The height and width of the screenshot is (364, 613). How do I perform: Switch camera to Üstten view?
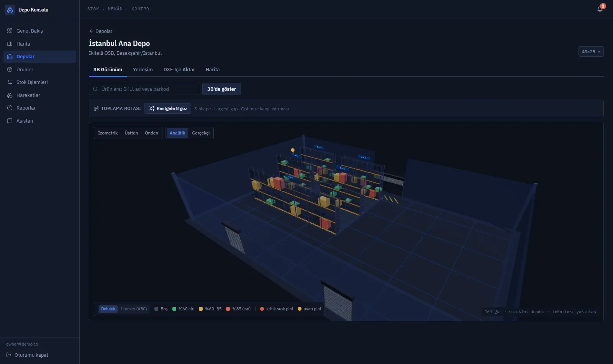point(131,133)
